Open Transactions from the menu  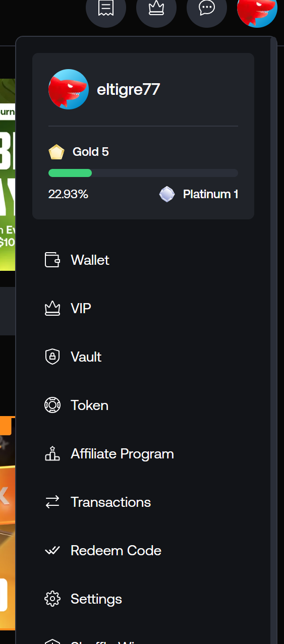(143, 502)
